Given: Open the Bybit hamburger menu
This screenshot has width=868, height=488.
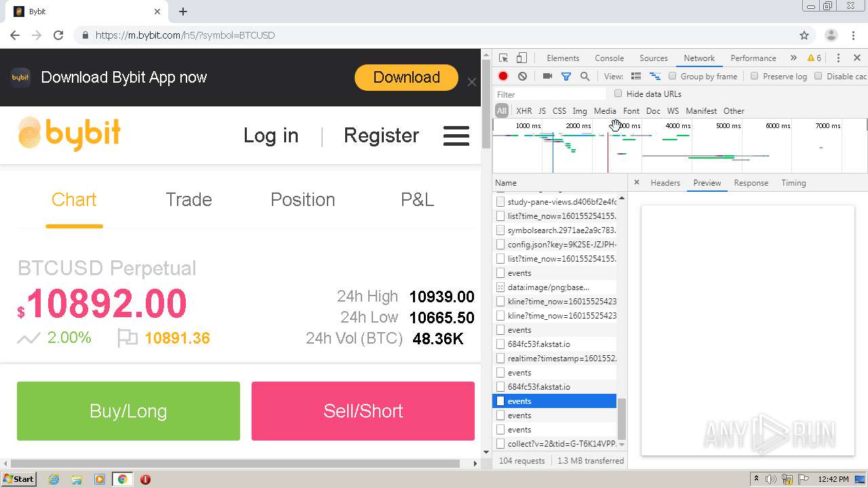Looking at the screenshot, I should click(x=456, y=136).
